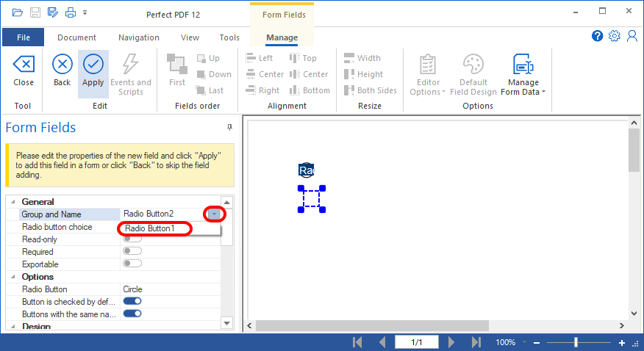Viewport: 644px width, 351px height.
Task: Zoom in with the plus button
Action: [x=622, y=342]
